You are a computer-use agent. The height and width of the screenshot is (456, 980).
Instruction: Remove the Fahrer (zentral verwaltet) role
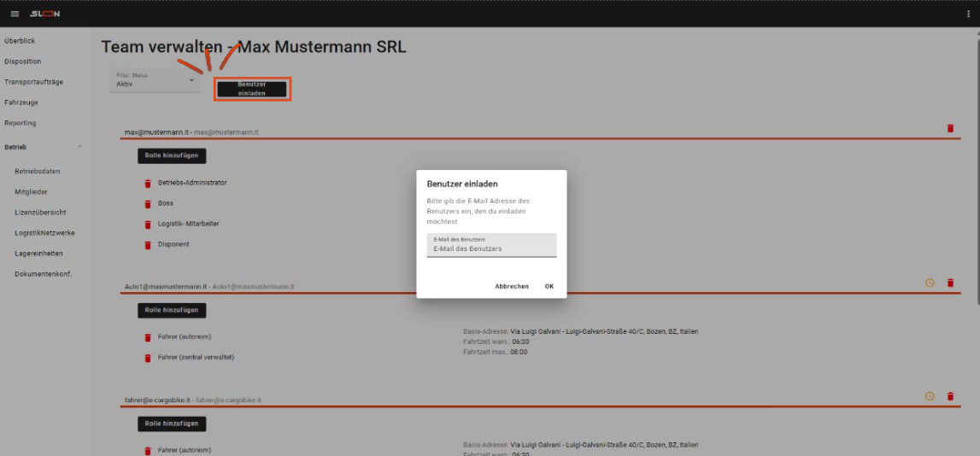(x=147, y=358)
